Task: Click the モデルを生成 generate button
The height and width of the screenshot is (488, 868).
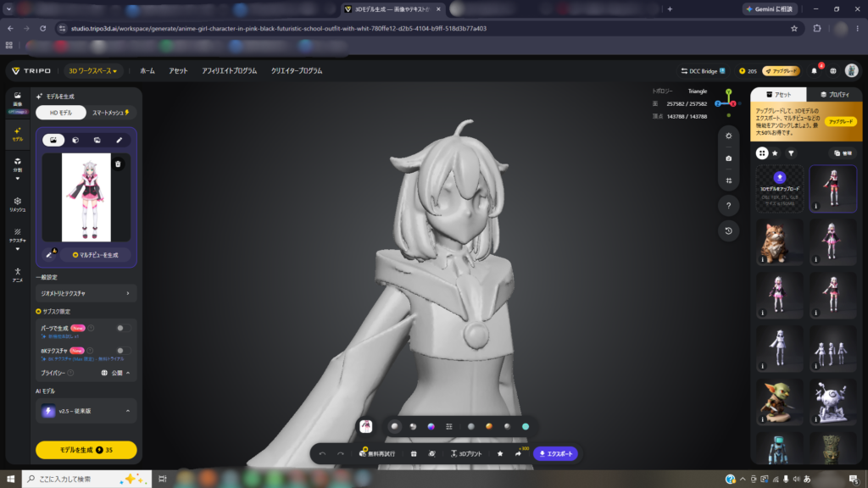Action: (x=86, y=450)
